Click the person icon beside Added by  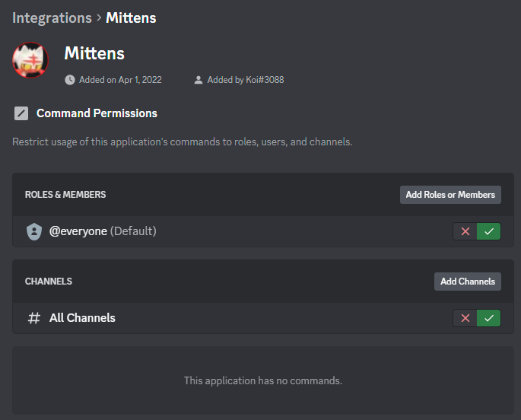(199, 79)
